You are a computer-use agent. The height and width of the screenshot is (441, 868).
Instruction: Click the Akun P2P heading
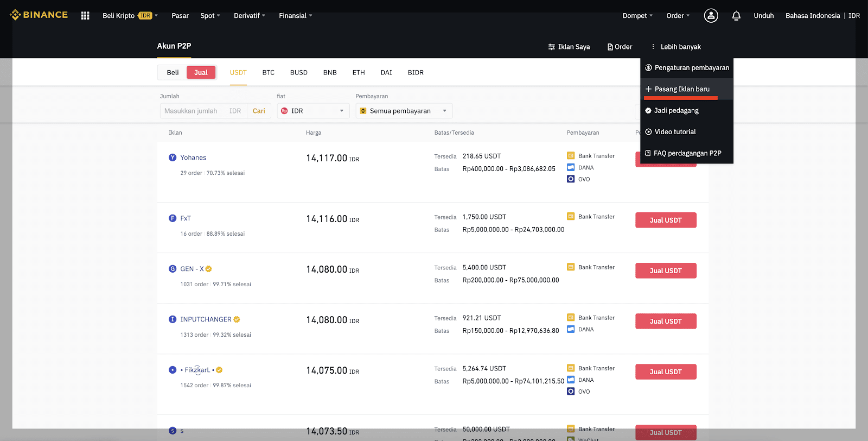(x=174, y=46)
